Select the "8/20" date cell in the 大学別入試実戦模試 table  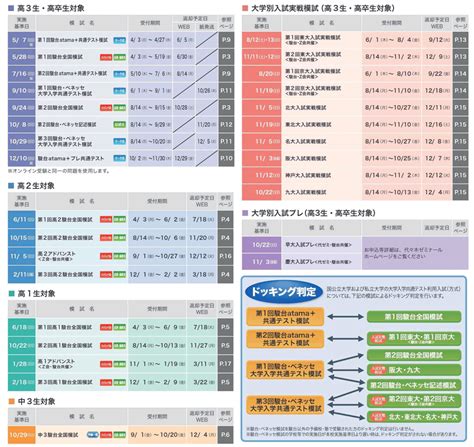[x=262, y=74]
